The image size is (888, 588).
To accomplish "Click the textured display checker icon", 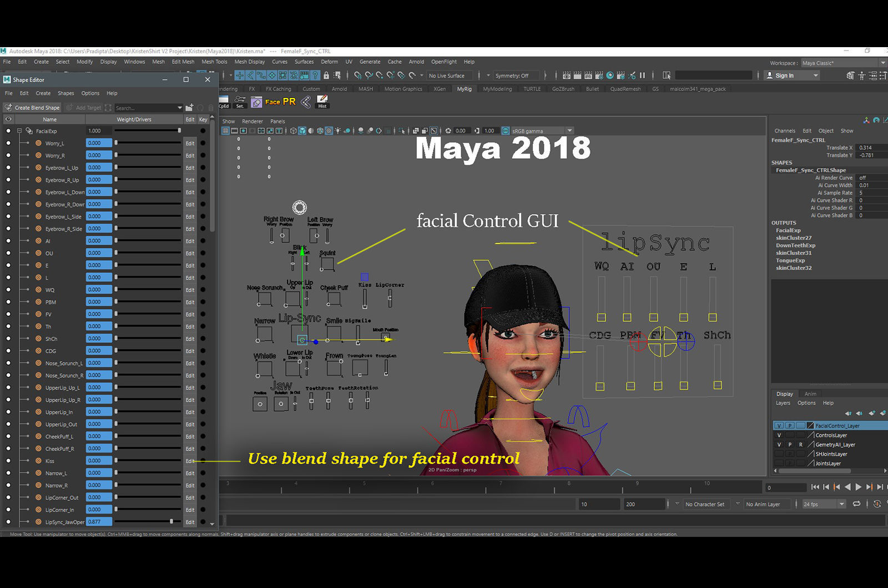I will (x=329, y=131).
